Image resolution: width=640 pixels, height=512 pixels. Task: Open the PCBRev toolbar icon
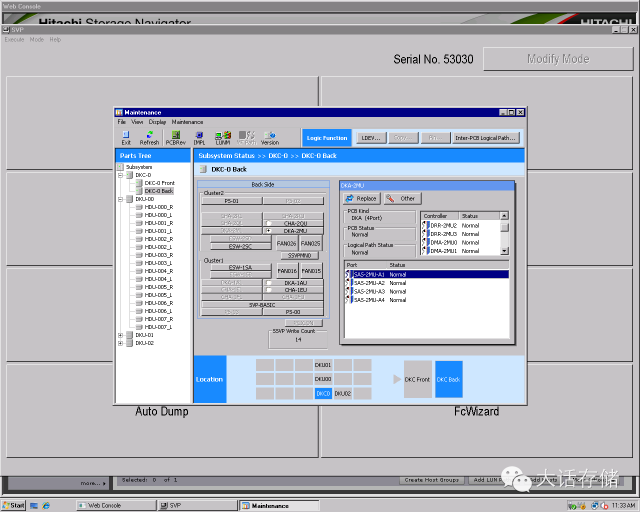tap(176, 135)
